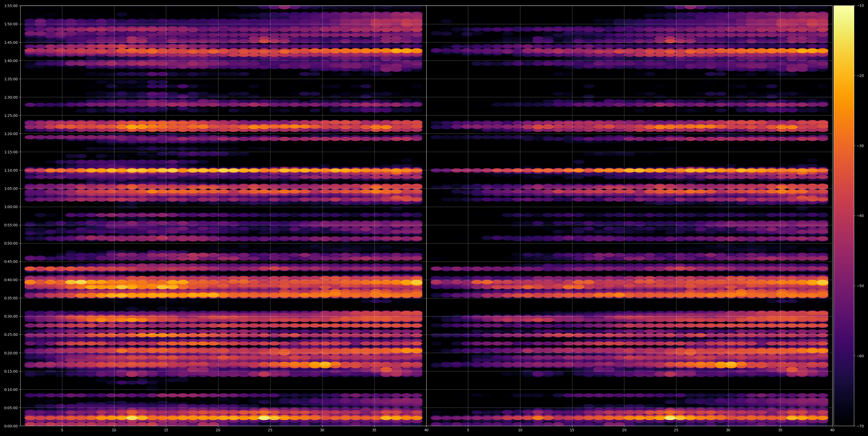Image resolution: width=868 pixels, height=436 pixels.
Task: Click the -50 colorbar label
Action: 860,286
